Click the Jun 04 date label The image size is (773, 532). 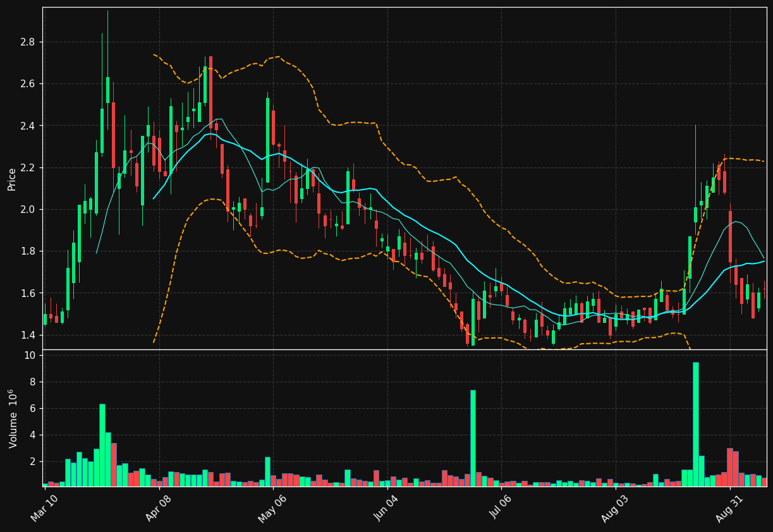[387, 509]
